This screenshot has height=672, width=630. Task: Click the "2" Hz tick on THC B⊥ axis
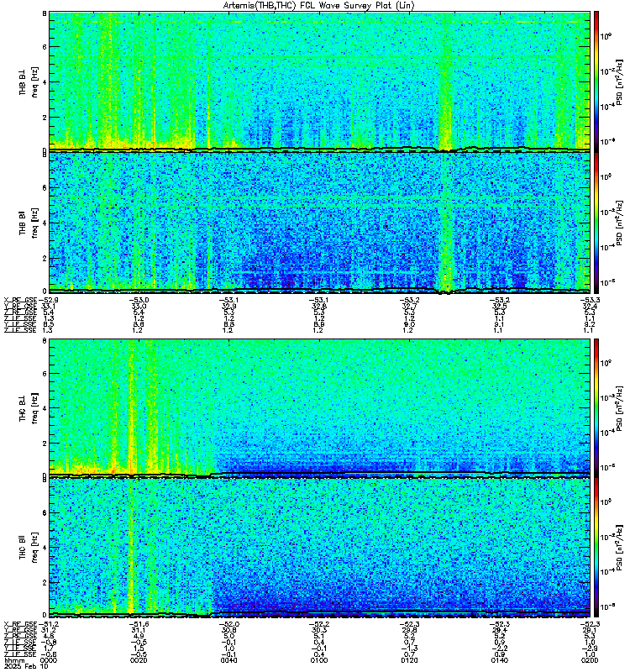[x=45, y=444]
